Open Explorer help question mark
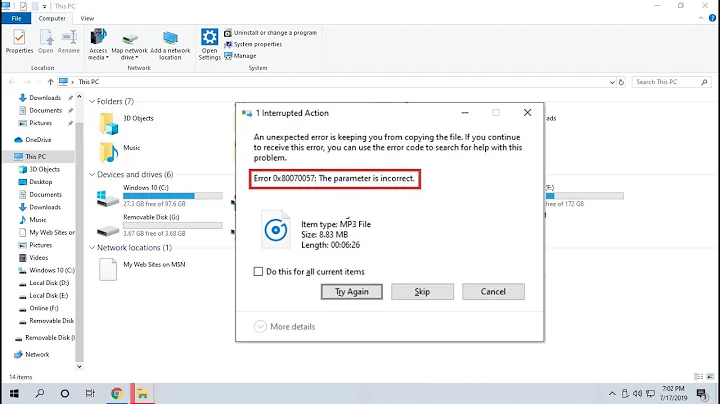Viewport: 720px width, 404px height. point(712,18)
